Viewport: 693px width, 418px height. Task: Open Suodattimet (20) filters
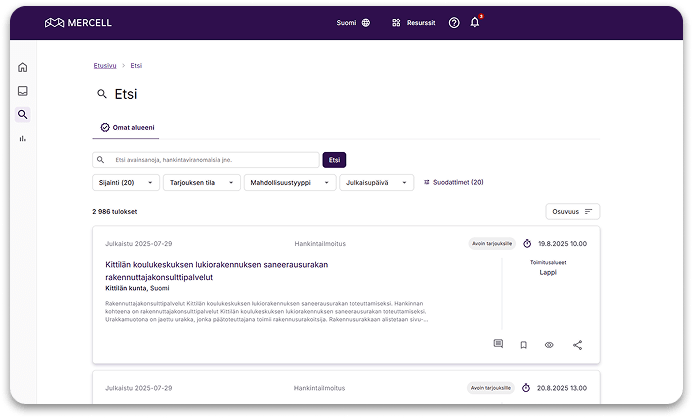click(x=454, y=182)
